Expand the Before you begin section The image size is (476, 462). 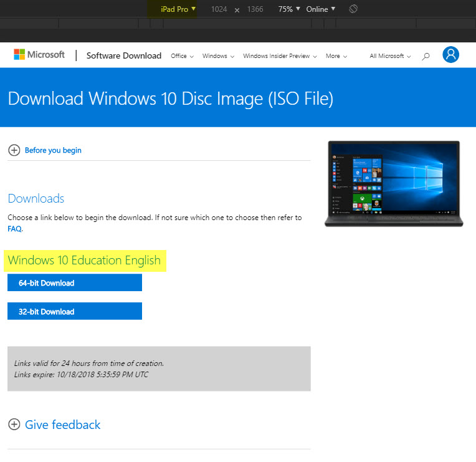[53, 150]
